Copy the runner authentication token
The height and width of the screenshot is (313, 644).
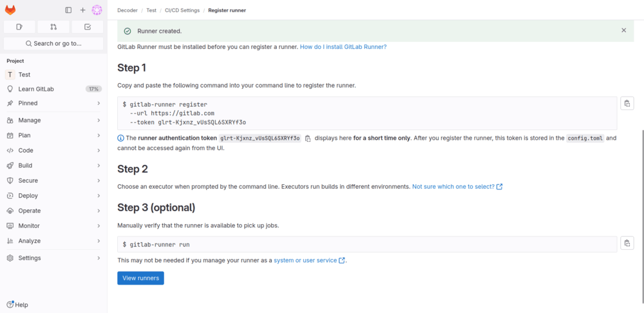pos(308,138)
